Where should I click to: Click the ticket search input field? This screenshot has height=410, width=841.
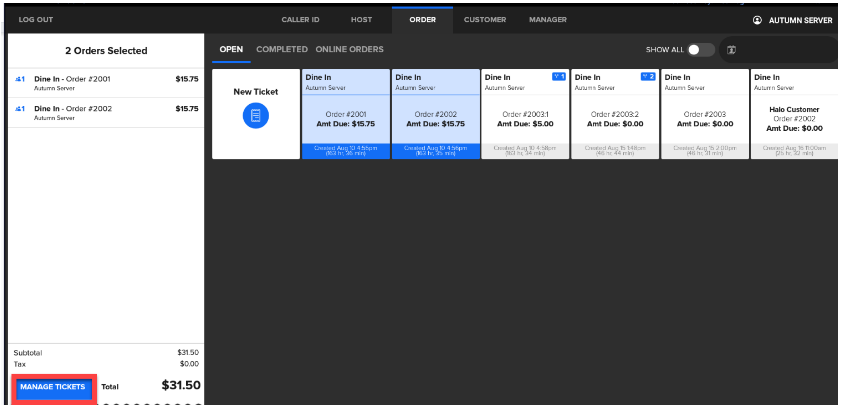[x=785, y=49]
